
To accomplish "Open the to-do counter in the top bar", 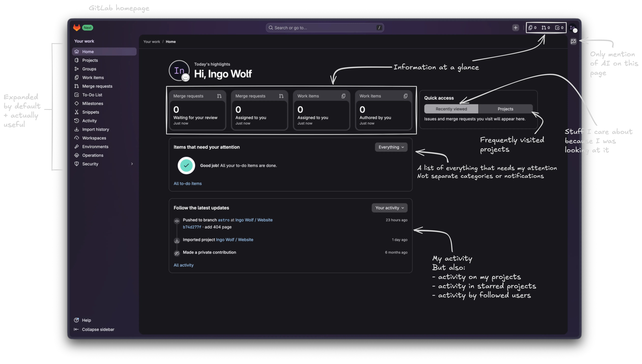I will pos(559,28).
